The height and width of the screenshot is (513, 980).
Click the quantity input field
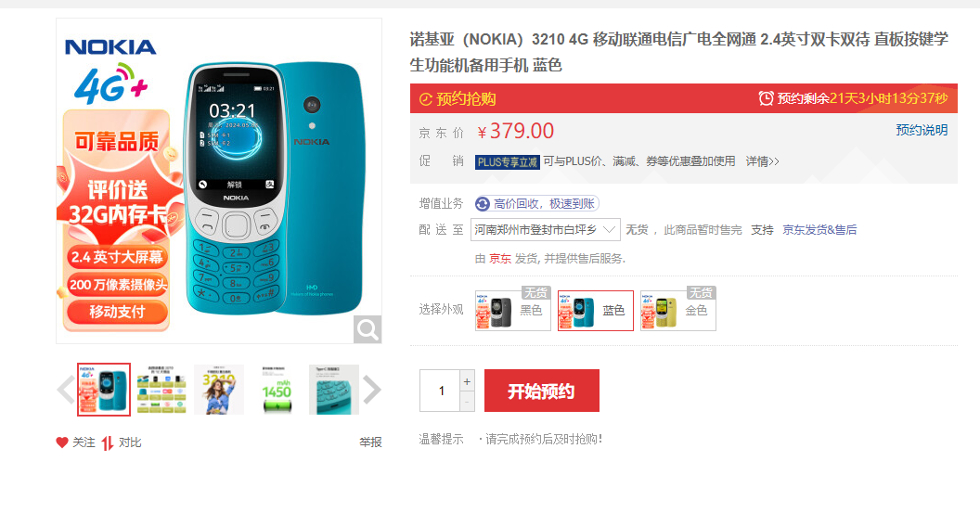pyautogui.click(x=439, y=391)
